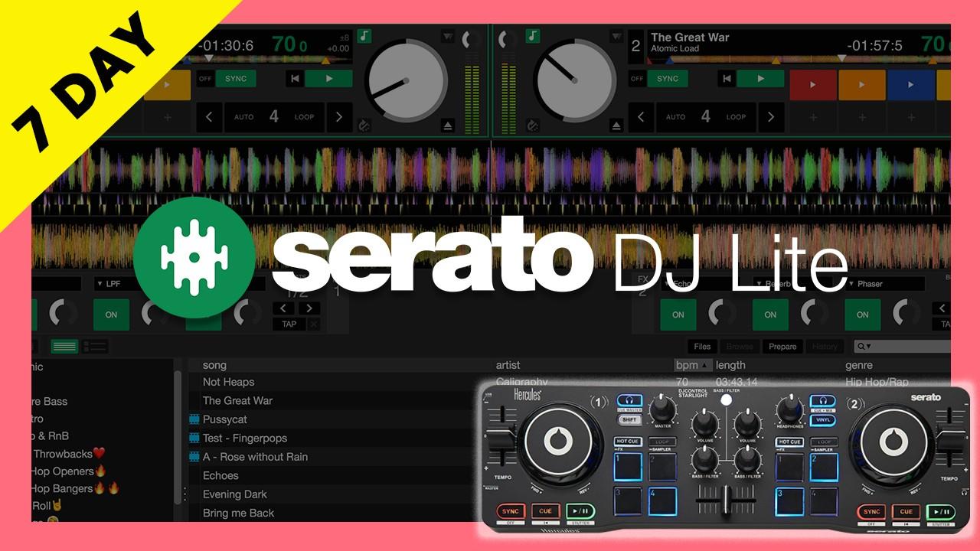This screenshot has height=551, width=980.
Task: Sort library by bpm column
Action: [x=693, y=365]
